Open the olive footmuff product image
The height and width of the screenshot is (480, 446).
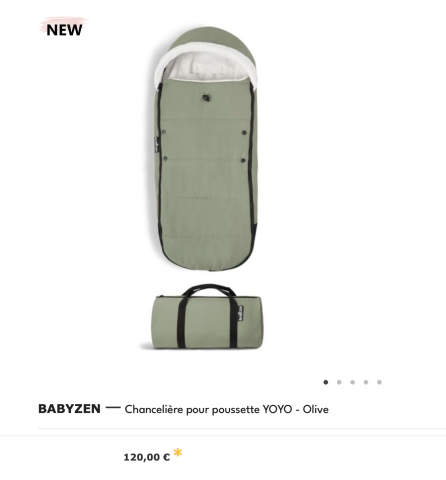click(206, 149)
